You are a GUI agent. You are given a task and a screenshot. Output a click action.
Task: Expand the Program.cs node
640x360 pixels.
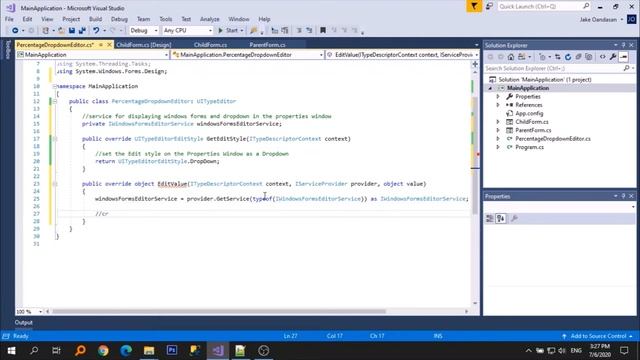pyautogui.click(x=498, y=147)
